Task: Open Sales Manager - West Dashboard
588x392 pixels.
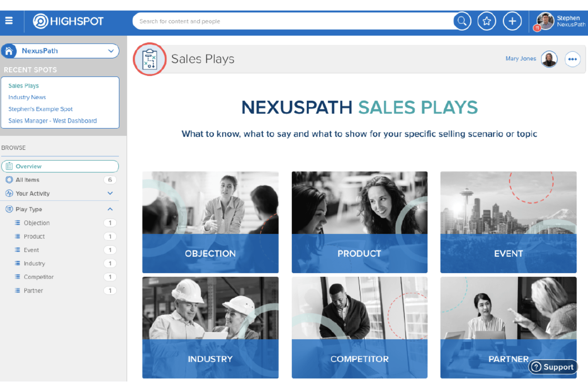Action: 52,121
